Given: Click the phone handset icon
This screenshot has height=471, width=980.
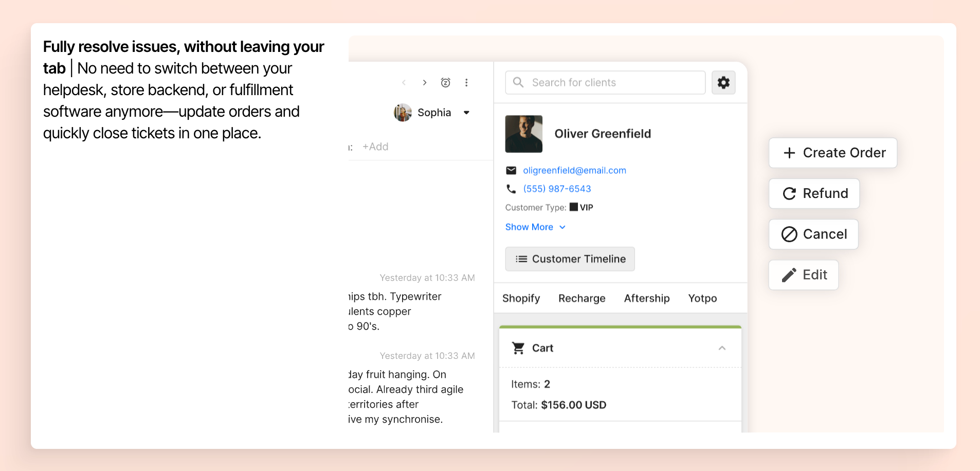Looking at the screenshot, I should 511,189.
